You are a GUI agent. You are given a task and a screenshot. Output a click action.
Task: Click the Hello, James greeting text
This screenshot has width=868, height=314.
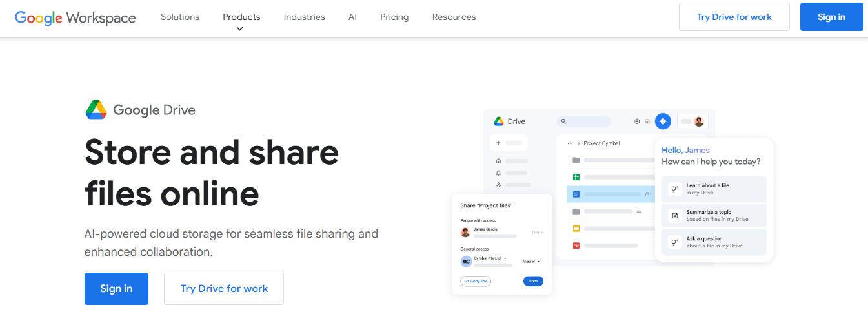pyautogui.click(x=685, y=150)
